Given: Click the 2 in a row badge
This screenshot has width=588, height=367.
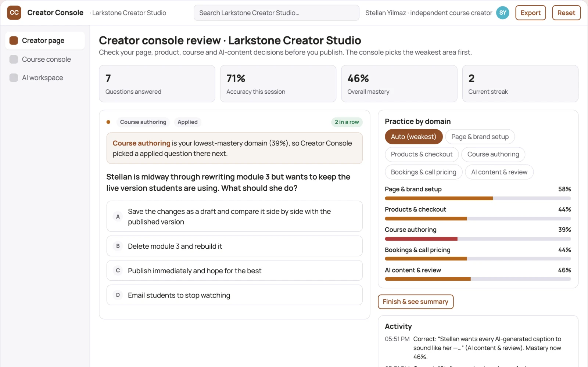Looking at the screenshot, I should [347, 122].
